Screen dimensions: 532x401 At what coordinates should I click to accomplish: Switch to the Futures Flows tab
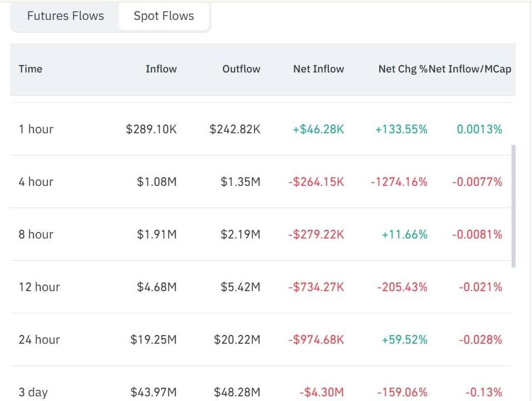tap(66, 16)
